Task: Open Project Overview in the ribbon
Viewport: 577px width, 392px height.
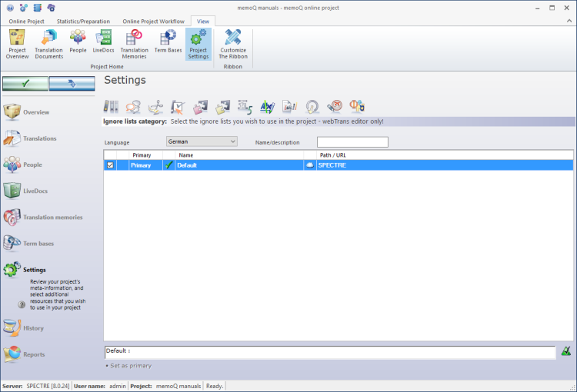Action: tap(17, 43)
